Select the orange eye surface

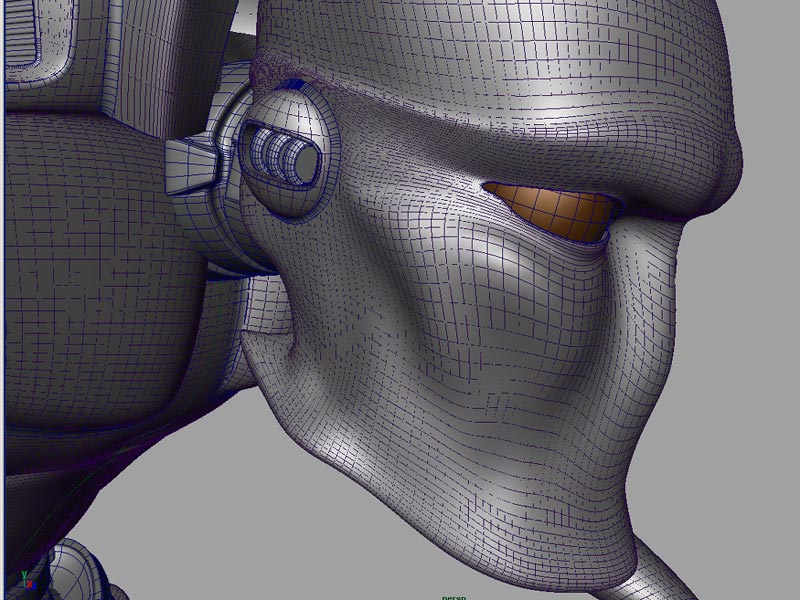[x=552, y=211]
